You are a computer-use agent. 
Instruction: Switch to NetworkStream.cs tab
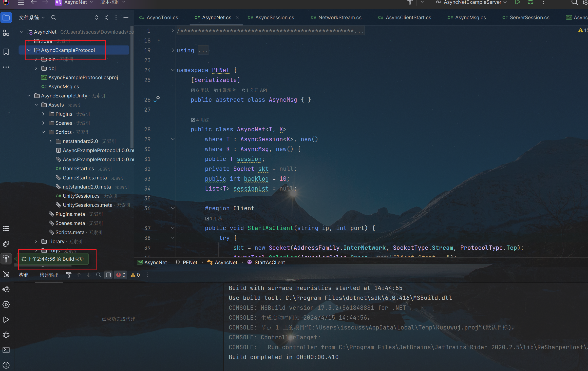click(x=336, y=17)
